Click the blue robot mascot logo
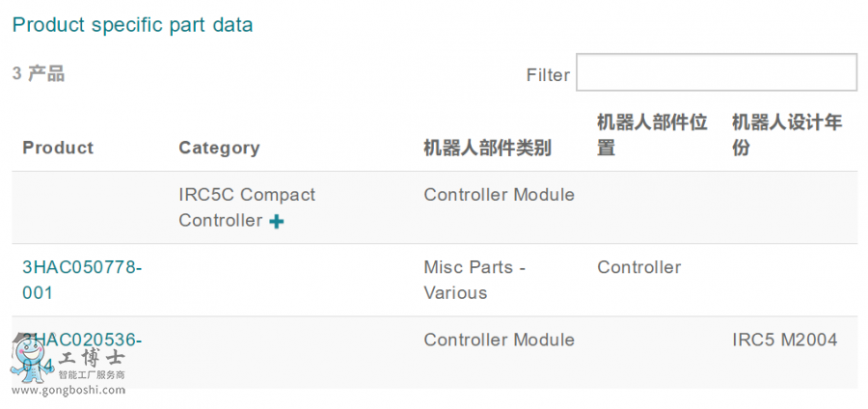The image size is (868, 409). tap(31, 357)
